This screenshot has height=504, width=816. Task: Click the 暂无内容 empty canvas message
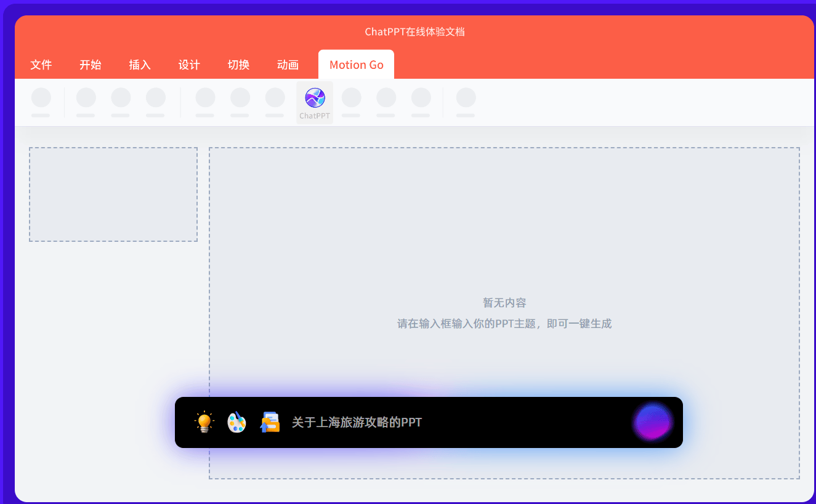click(x=504, y=303)
